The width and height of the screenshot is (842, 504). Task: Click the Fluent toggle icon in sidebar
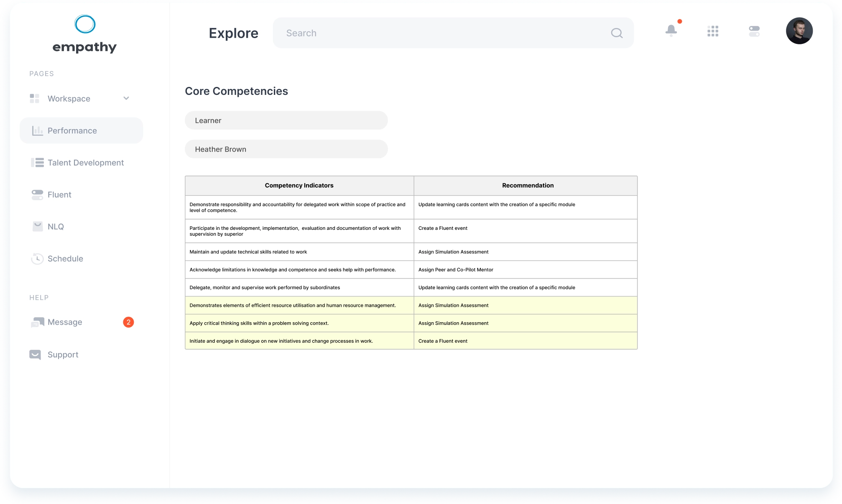tap(37, 195)
